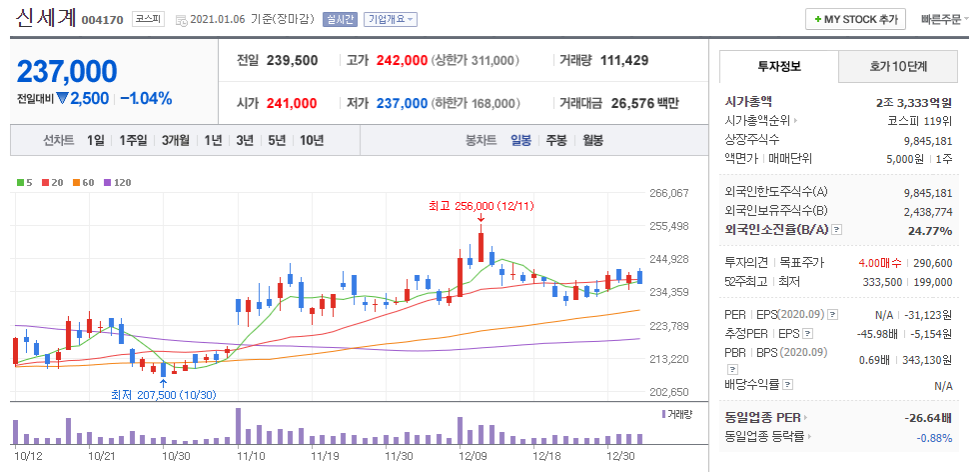Switch to the 호가10단계 tab

click(897, 66)
